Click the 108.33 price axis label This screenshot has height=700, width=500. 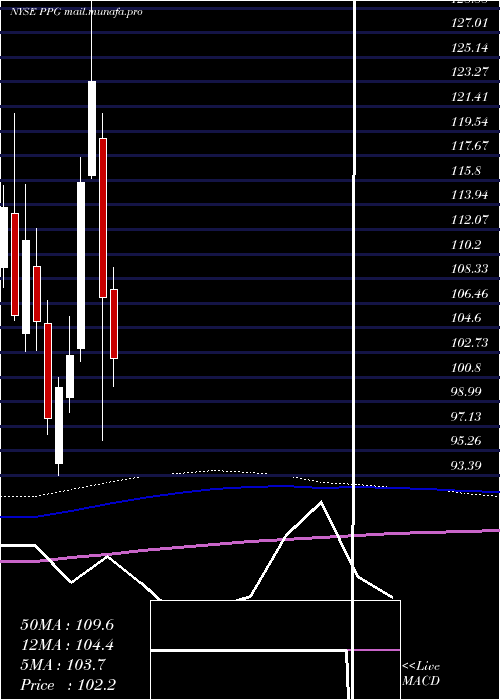[470, 269]
